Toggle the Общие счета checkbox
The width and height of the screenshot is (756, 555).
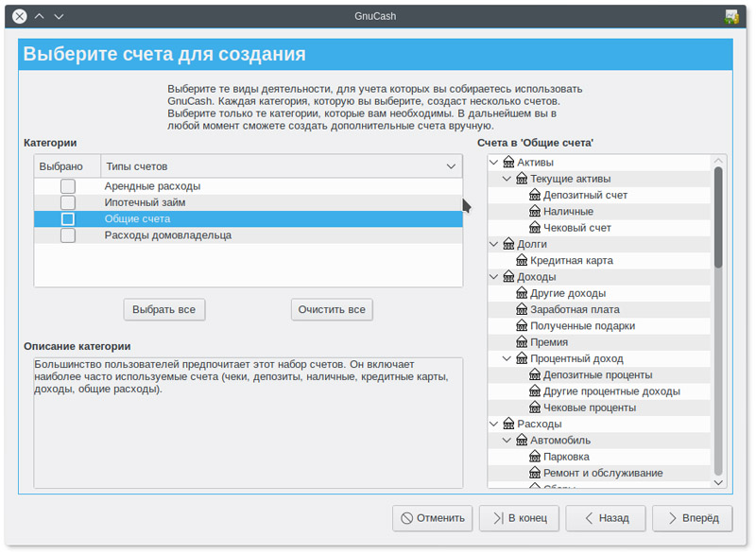pyautogui.click(x=68, y=219)
